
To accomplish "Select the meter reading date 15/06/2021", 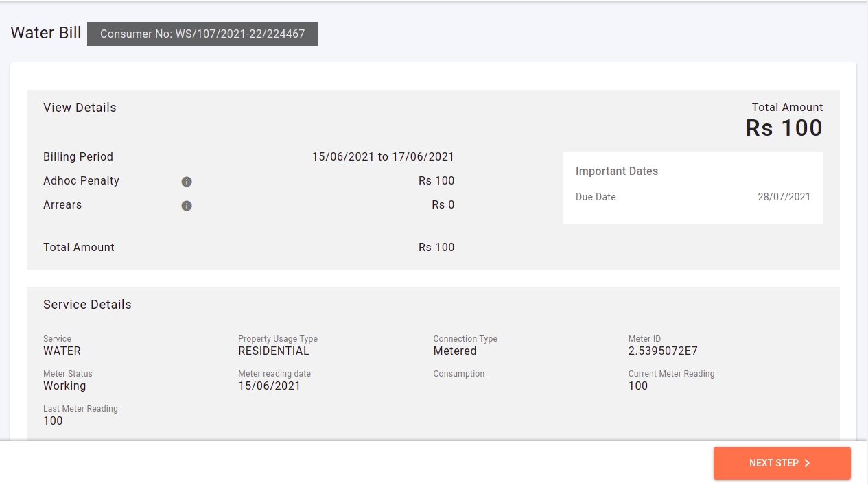I will pos(269,386).
